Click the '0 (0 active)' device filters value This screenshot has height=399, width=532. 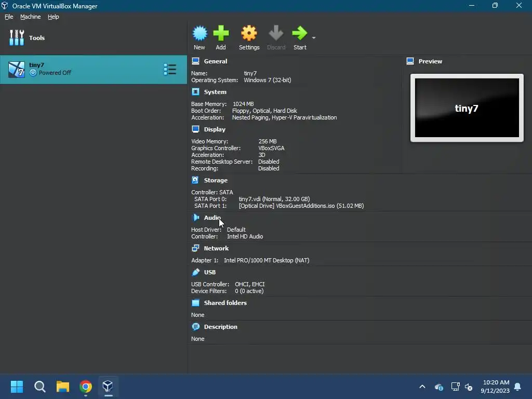point(249,291)
